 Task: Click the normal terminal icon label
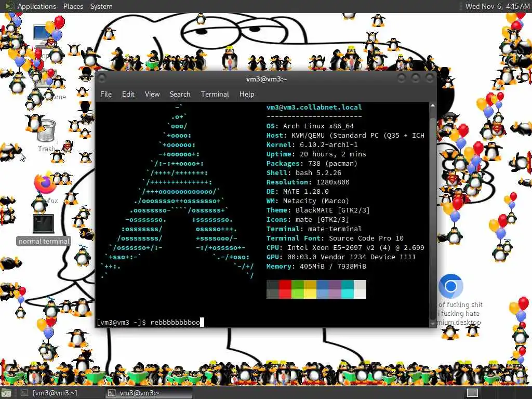(x=44, y=241)
